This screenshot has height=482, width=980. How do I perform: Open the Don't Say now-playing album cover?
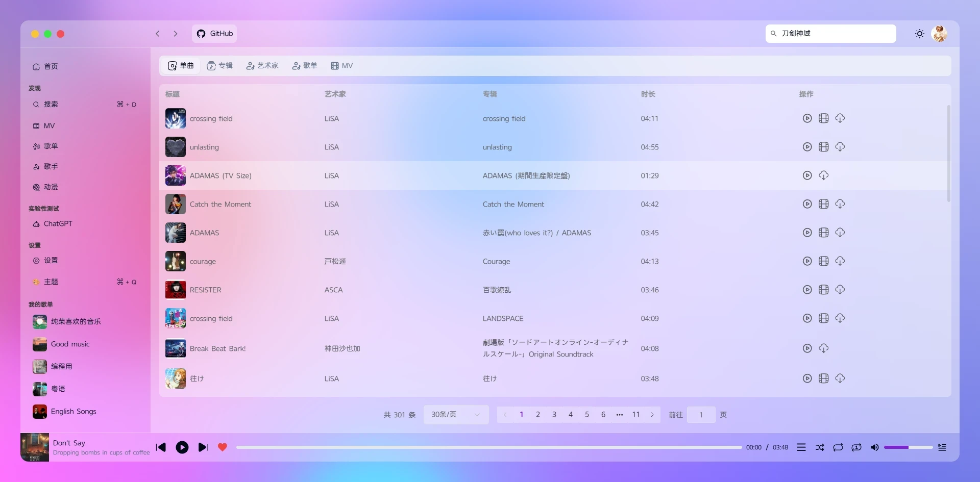tap(35, 447)
